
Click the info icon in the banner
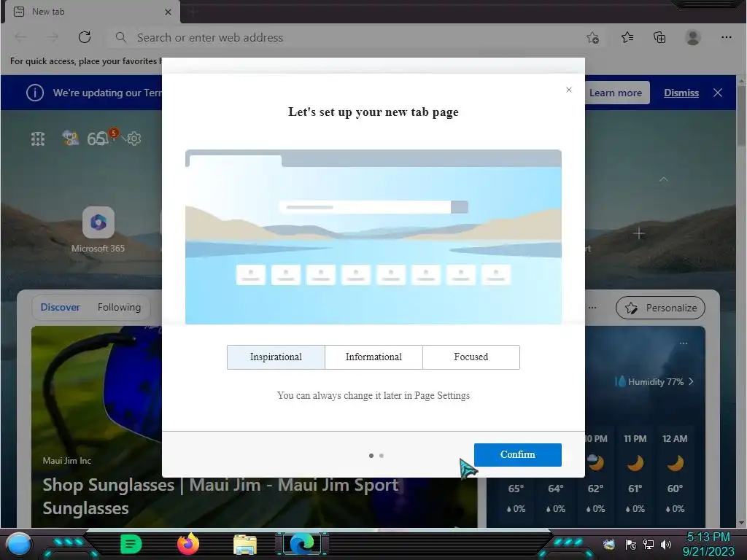[x=35, y=93]
